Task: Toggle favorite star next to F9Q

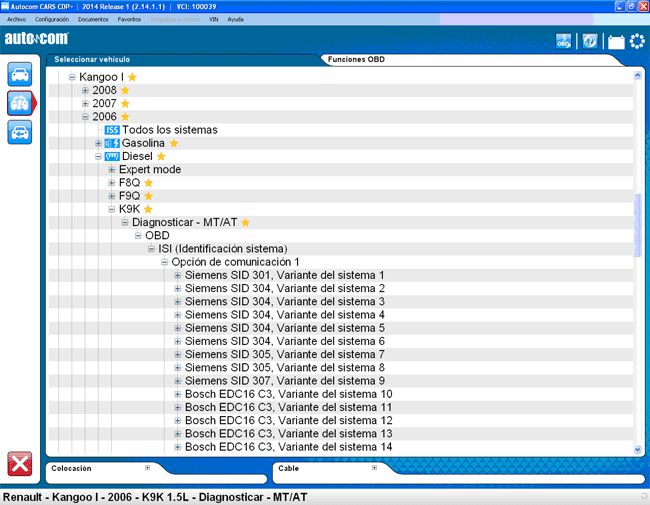Action: [148, 196]
